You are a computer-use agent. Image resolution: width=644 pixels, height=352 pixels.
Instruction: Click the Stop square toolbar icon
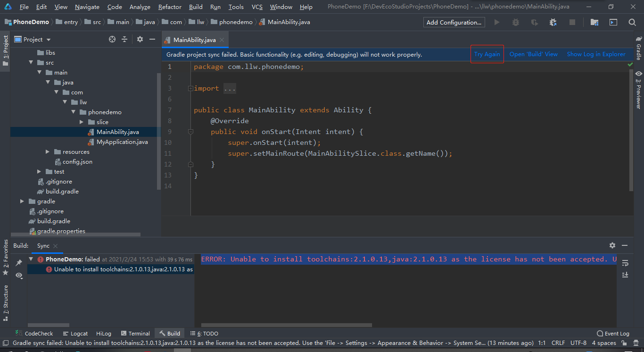click(572, 22)
